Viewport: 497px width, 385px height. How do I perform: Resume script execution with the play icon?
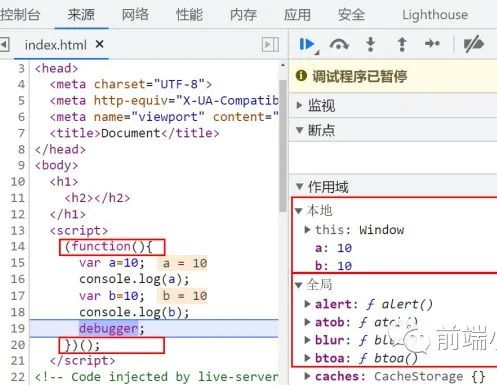(x=307, y=44)
